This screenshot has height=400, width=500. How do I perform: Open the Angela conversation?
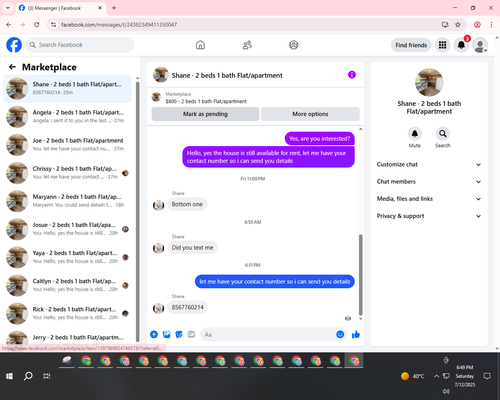tap(67, 117)
